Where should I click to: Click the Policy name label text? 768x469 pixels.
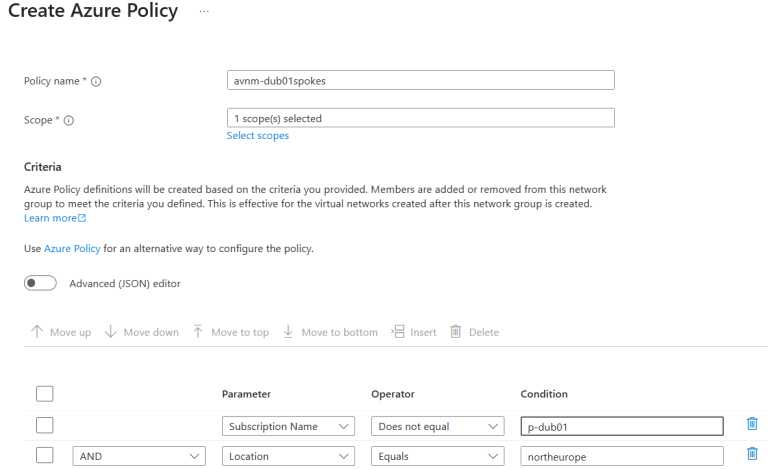pos(51,81)
